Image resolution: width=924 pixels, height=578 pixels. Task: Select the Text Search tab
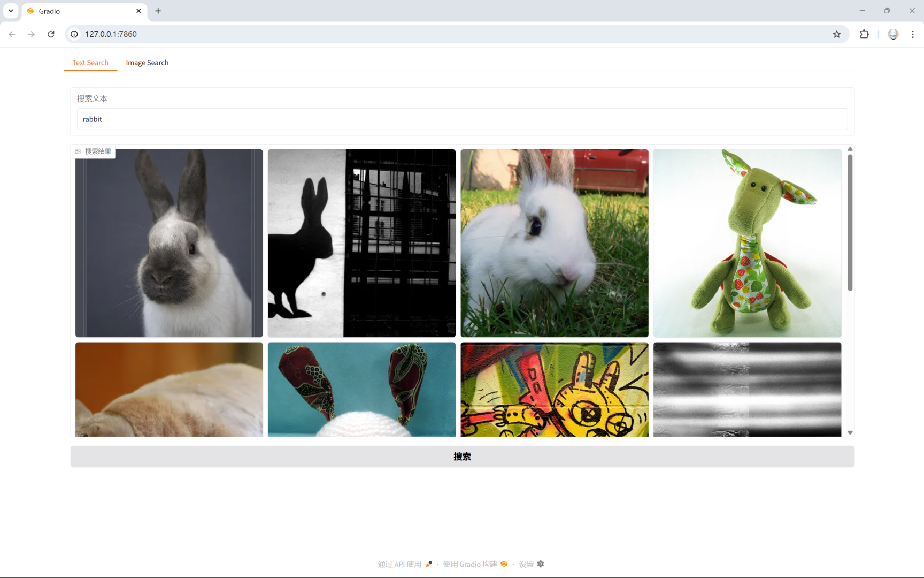(90, 63)
